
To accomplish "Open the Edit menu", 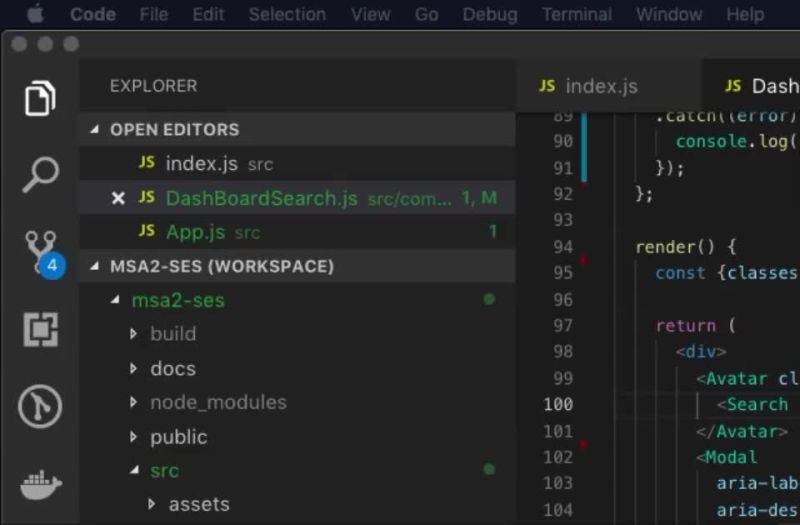I will coord(208,14).
